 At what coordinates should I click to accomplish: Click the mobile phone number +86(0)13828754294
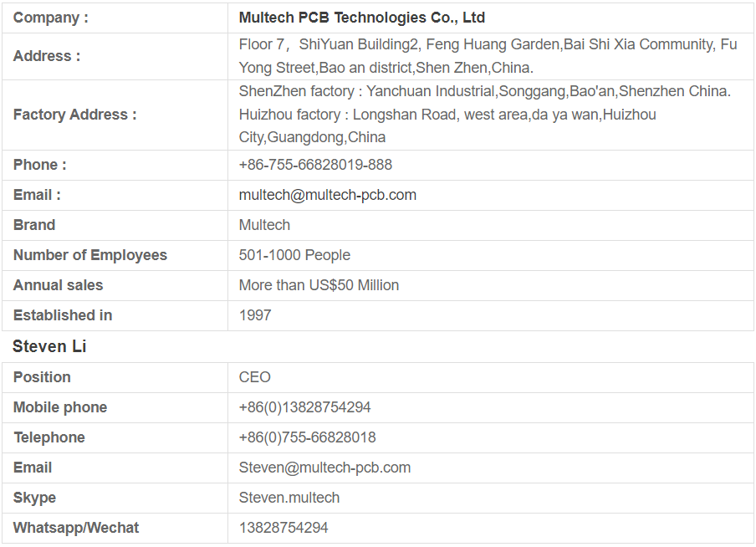point(304,407)
